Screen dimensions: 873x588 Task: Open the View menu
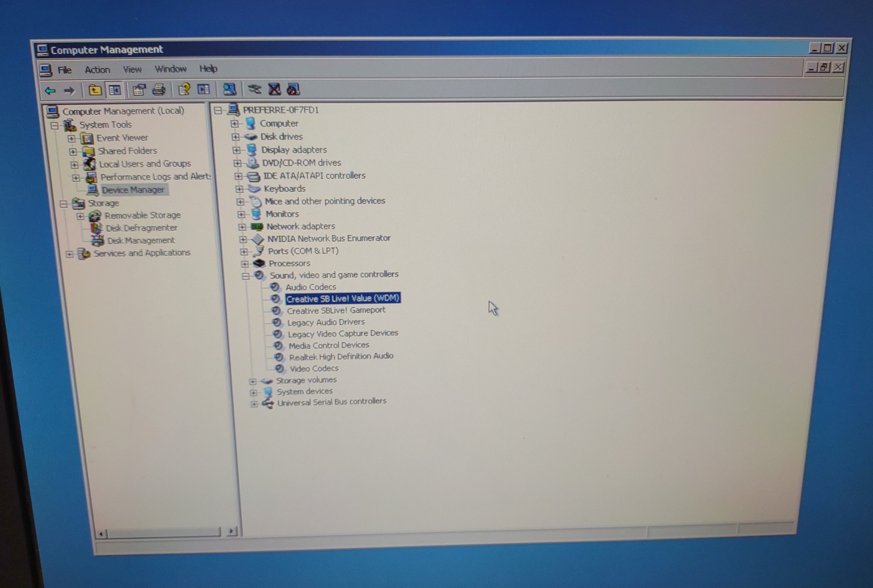tap(132, 69)
